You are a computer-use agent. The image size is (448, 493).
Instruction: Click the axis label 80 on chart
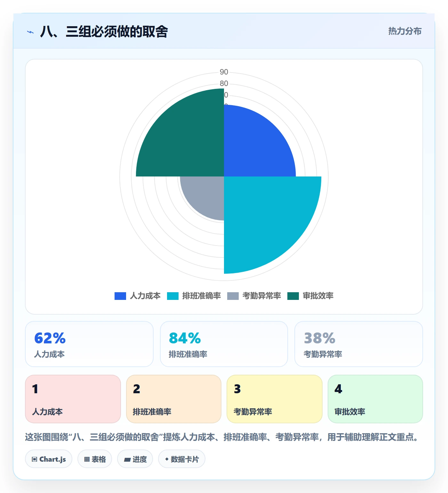(224, 83)
